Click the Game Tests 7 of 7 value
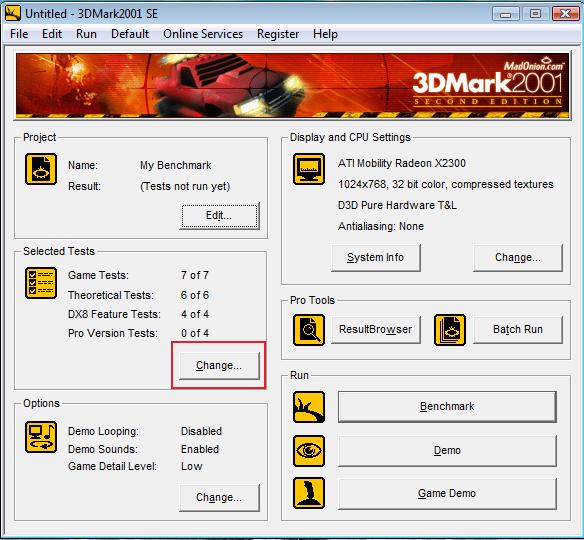 195,275
